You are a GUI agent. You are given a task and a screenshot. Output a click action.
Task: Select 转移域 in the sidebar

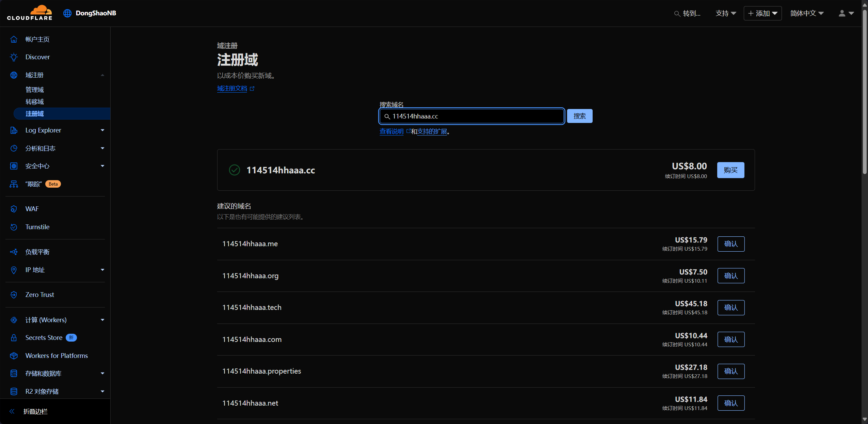pyautogui.click(x=35, y=101)
